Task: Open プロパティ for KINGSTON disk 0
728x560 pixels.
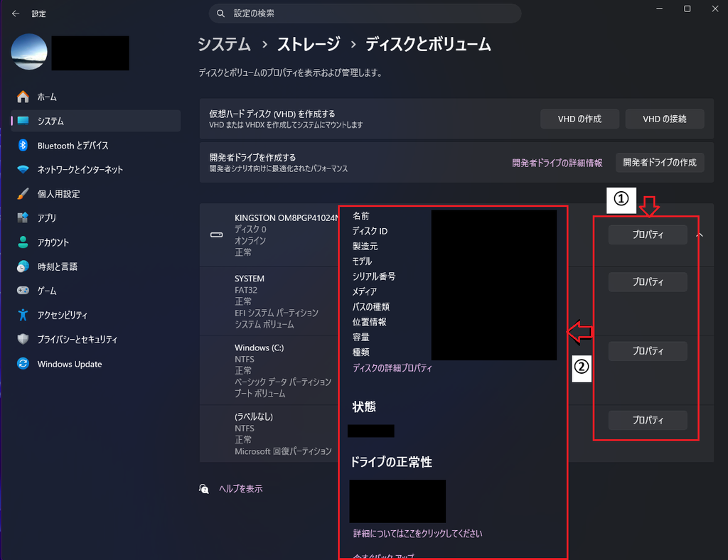Action: [x=648, y=235]
